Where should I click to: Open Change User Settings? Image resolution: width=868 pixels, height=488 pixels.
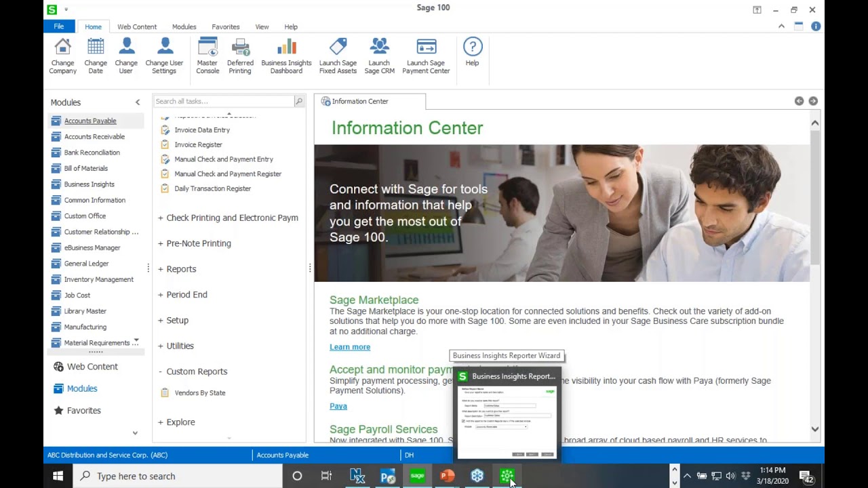pyautogui.click(x=164, y=56)
